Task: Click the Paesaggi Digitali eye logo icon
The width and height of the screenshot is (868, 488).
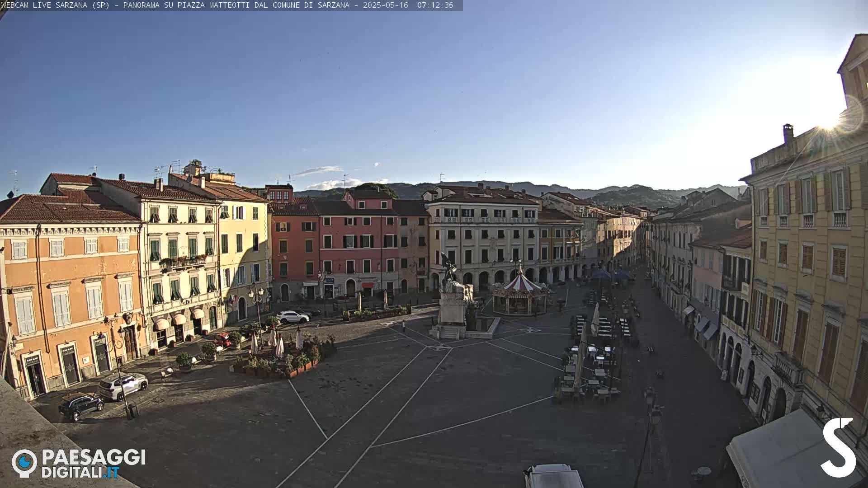Action: [24, 463]
